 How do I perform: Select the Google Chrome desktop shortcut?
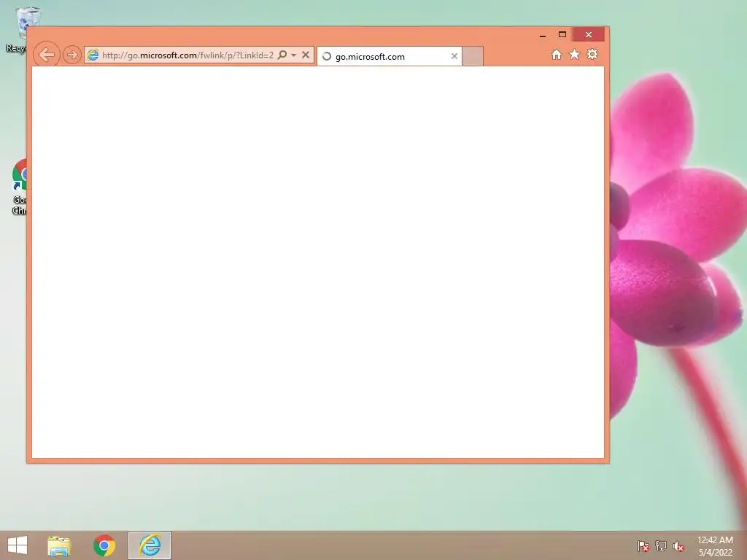coord(19,187)
